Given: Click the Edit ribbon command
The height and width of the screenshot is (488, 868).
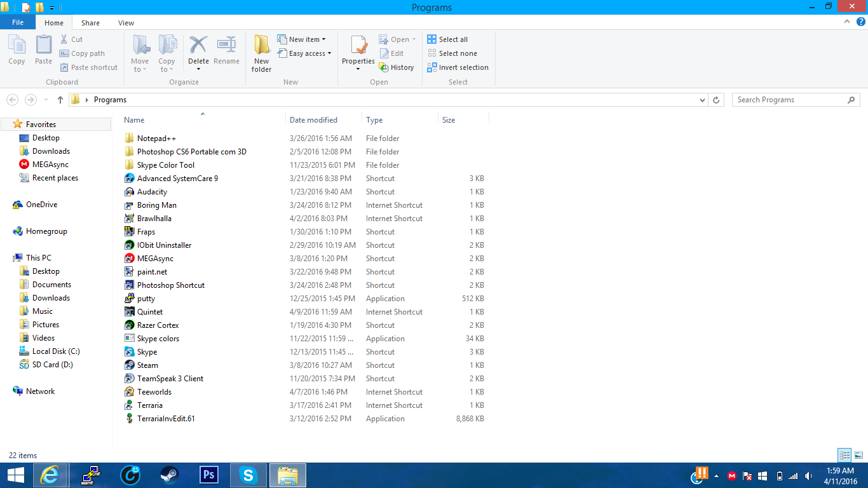Looking at the screenshot, I should point(391,53).
